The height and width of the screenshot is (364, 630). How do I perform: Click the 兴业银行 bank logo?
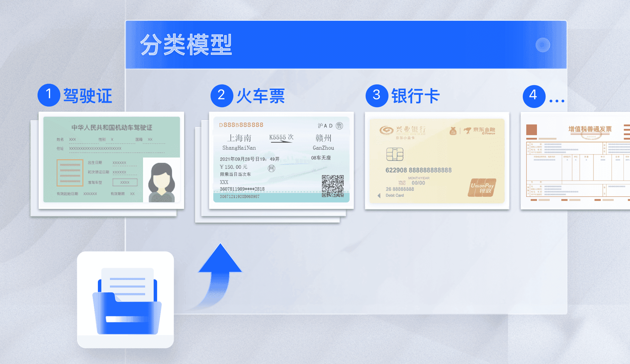403,130
